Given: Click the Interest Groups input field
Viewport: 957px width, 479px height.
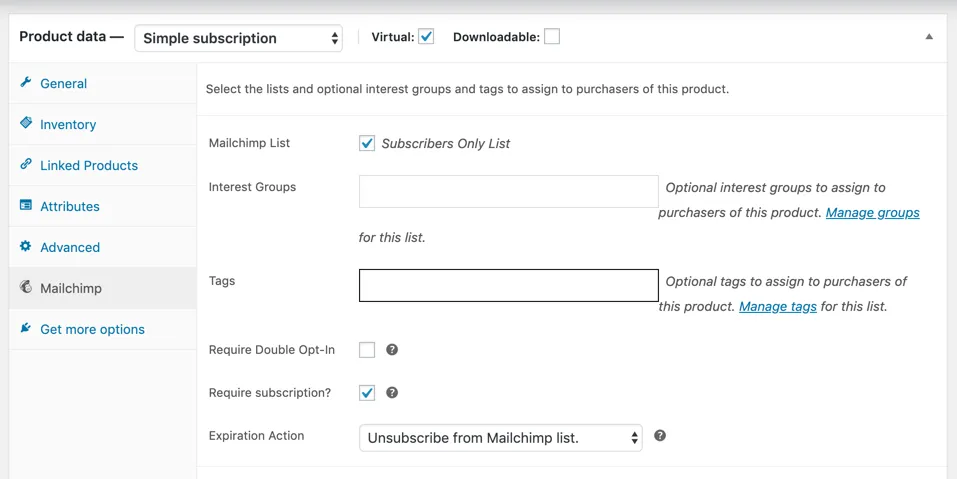Looking at the screenshot, I should pyautogui.click(x=508, y=192).
